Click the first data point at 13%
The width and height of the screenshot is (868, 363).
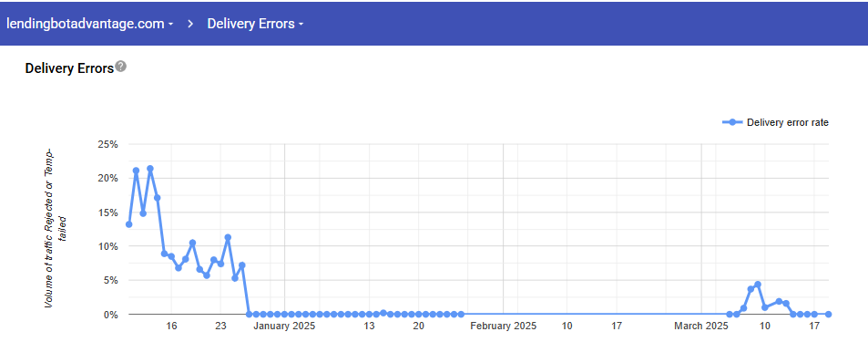pos(129,224)
